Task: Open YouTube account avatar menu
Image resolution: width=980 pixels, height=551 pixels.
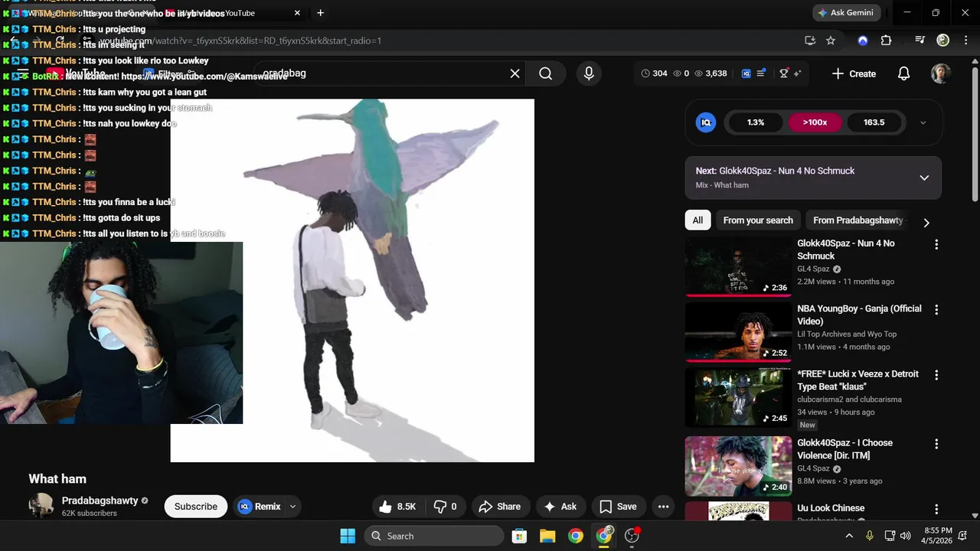Action: click(x=941, y=73)
